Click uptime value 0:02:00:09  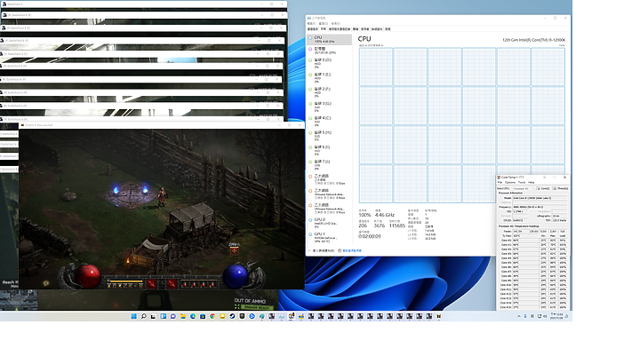370,236
